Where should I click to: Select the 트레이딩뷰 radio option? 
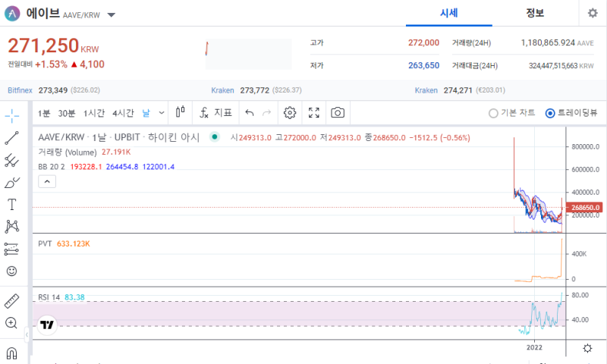coord(571,113)
